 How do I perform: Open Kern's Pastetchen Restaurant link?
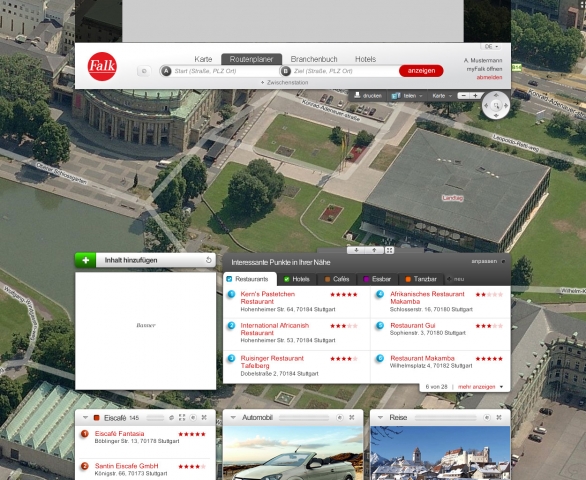coord(268,298)
